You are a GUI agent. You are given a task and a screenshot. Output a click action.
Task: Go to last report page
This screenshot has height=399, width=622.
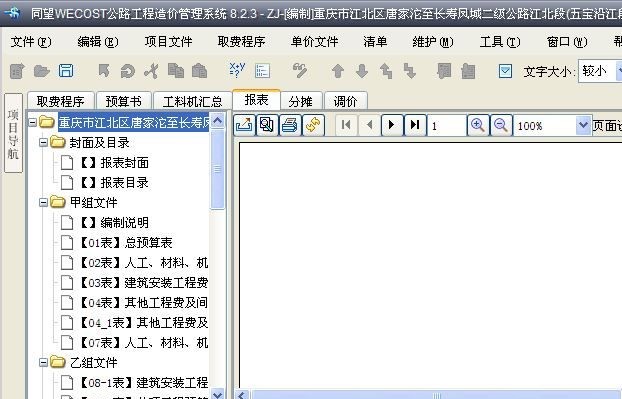(415, 125)
